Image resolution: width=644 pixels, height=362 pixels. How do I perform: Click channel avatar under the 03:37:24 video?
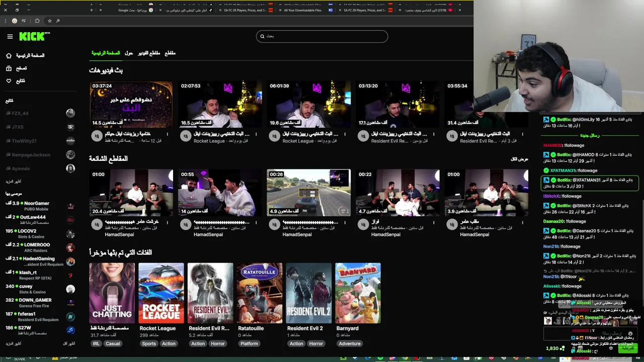97,136
